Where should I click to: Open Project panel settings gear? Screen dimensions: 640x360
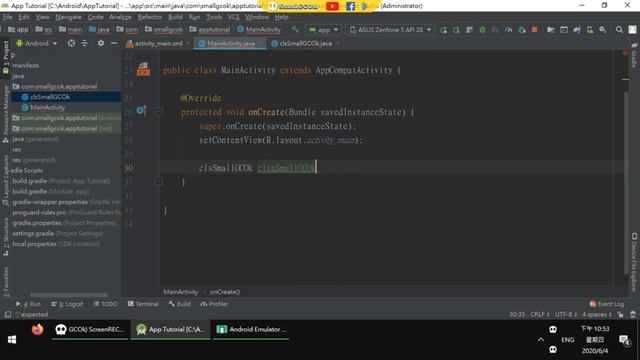point(100,43)
